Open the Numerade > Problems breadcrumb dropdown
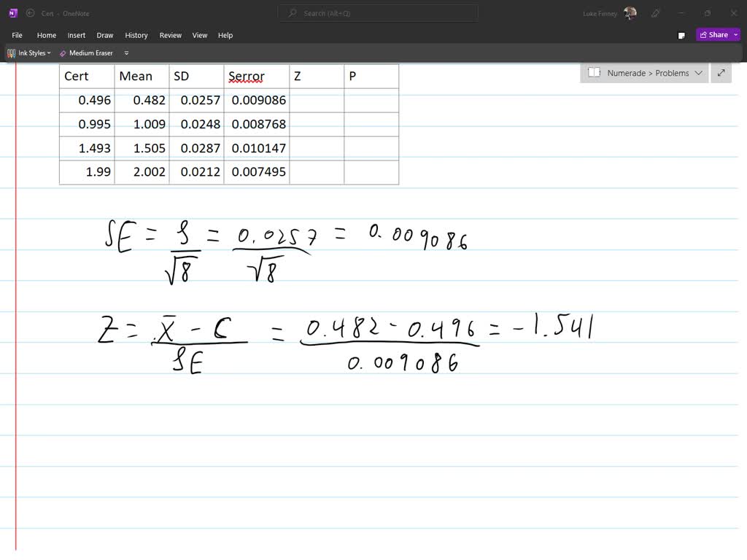 (698, 73)
